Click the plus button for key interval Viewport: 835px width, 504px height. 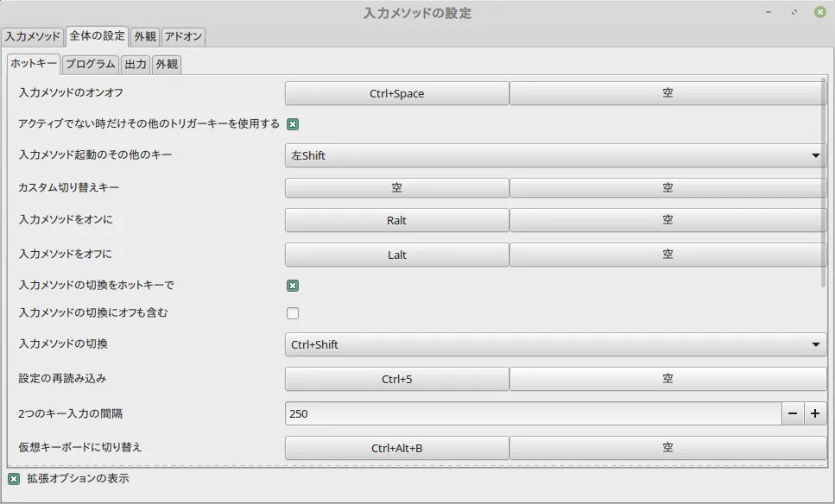click(x=815, y=413)
